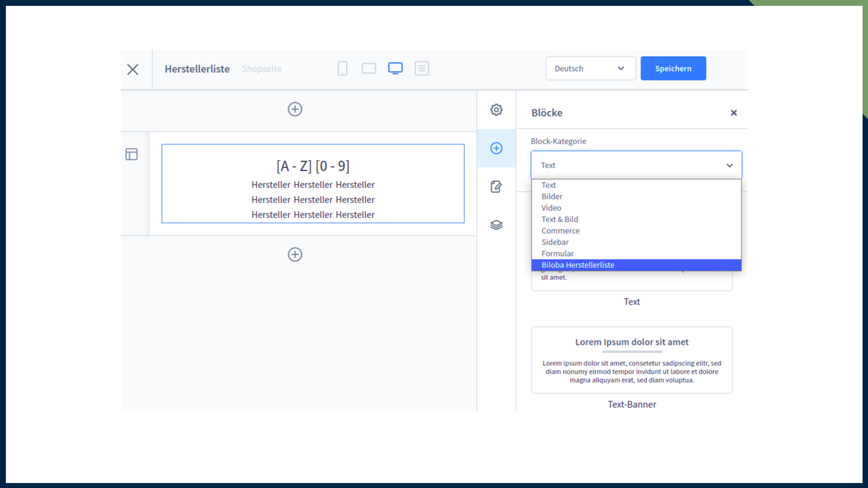Image resolution: width=868 pixels, height=488 pixels.
Task: Open add blocks plus icon in sidebar
Action: [496, 148]
